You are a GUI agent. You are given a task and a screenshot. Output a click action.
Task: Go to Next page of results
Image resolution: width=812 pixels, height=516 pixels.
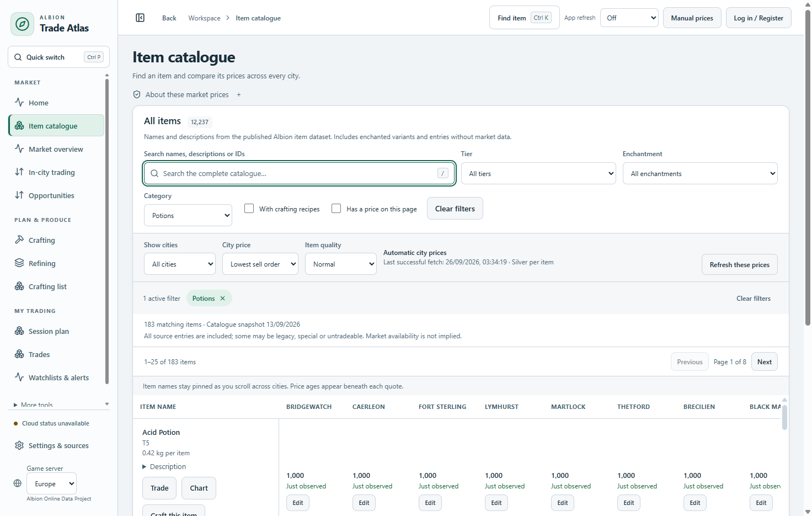click(765, 361)
